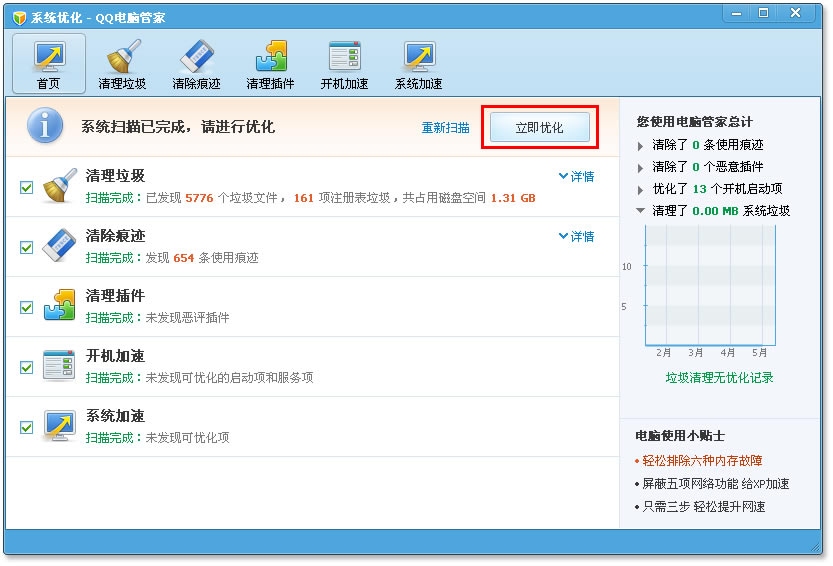Click the list icon in 开机加速 row

click(x=60, y=365)
